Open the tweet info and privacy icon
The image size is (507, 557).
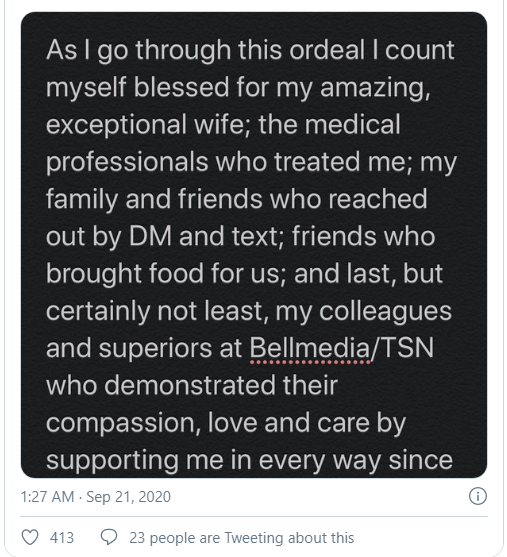478,496
